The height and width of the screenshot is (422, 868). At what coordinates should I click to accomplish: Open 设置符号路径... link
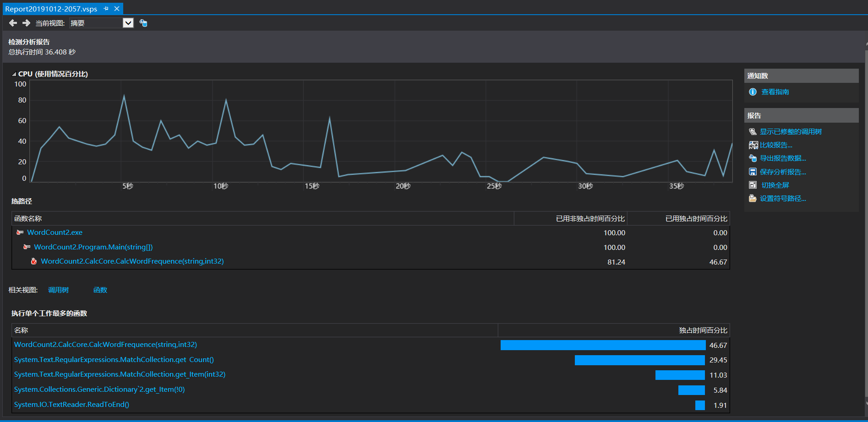(783, 199)
